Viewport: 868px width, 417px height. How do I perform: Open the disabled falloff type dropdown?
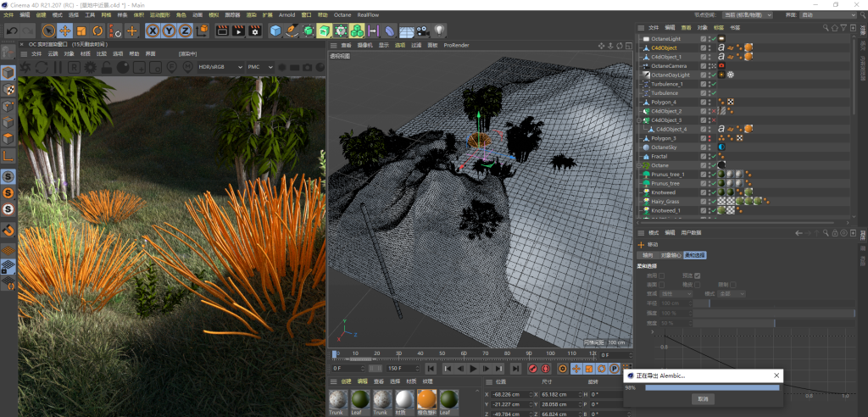coord(677,293)
